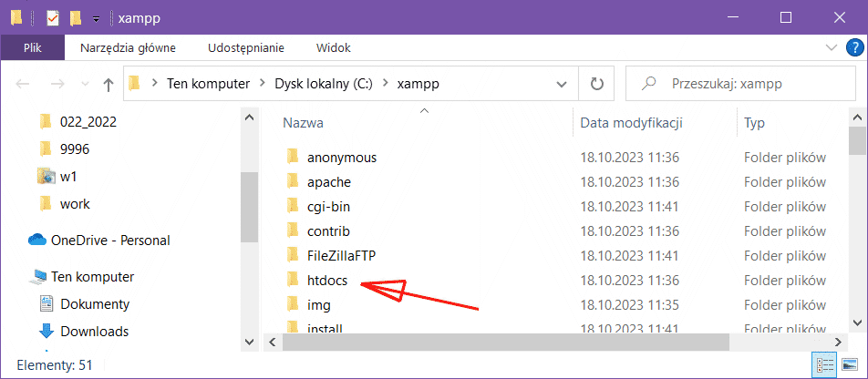Select OneDrive - Personal cloud icon
Viewport: 868px width, 379px height.
coord(37,241)
